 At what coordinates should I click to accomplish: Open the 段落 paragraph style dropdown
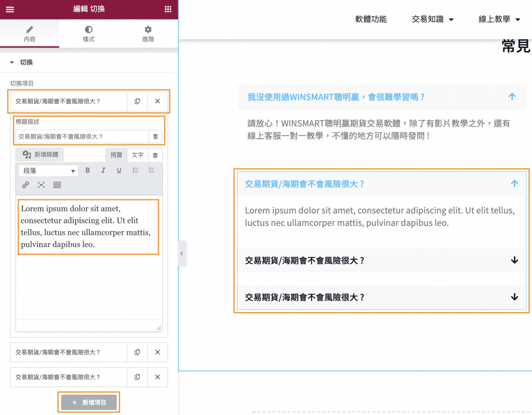pyautogui.click(x=48, y=171)
